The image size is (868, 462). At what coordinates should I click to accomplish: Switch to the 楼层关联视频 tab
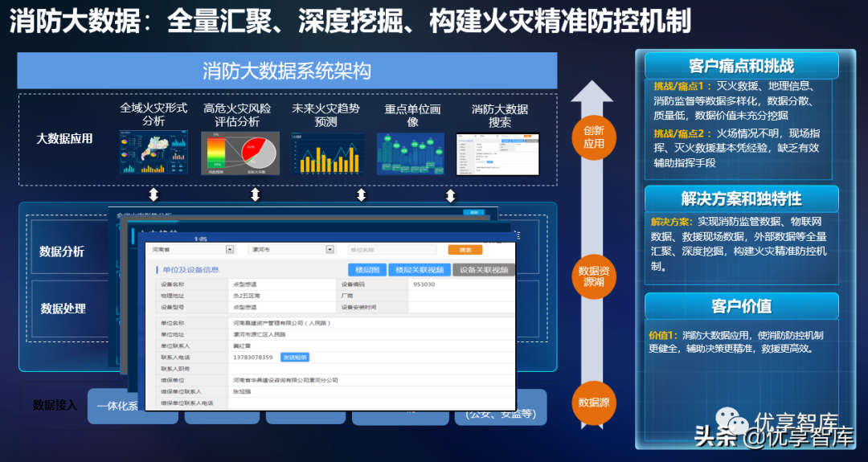(x=419, y=270)
